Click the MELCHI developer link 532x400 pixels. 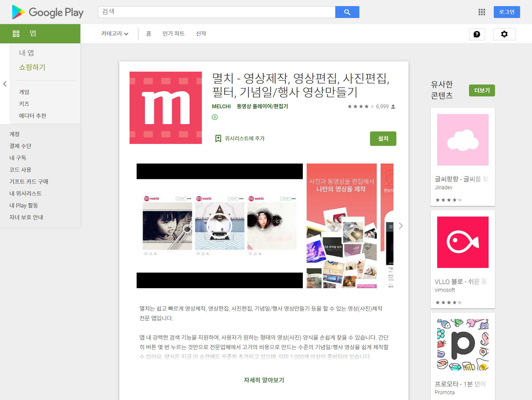tap(221, 106)
